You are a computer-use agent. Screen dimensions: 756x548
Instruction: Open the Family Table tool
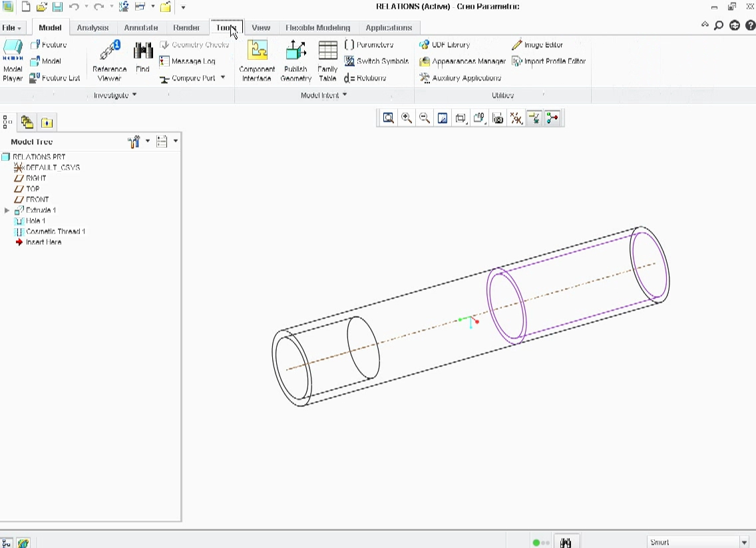tap(327, 61)
